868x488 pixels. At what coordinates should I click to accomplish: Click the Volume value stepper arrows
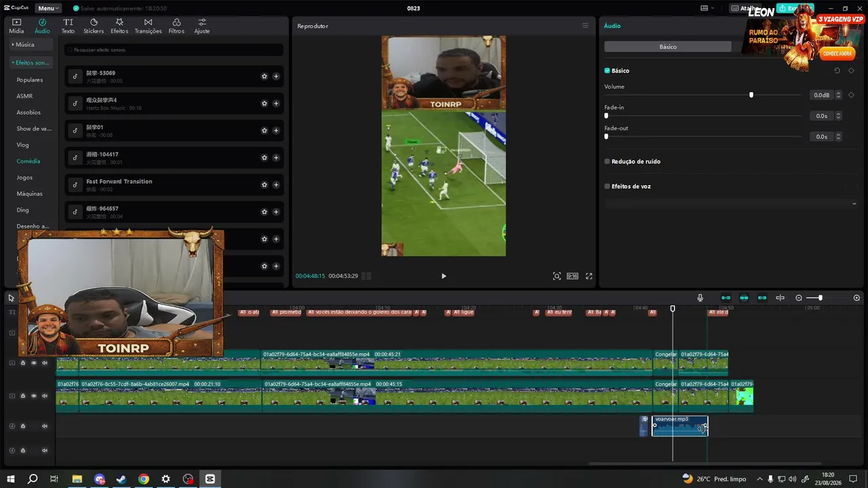(x=838, y=95)
